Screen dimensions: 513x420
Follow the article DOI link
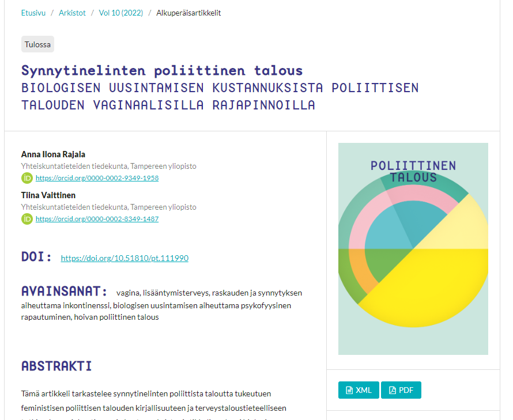[125, 258]
